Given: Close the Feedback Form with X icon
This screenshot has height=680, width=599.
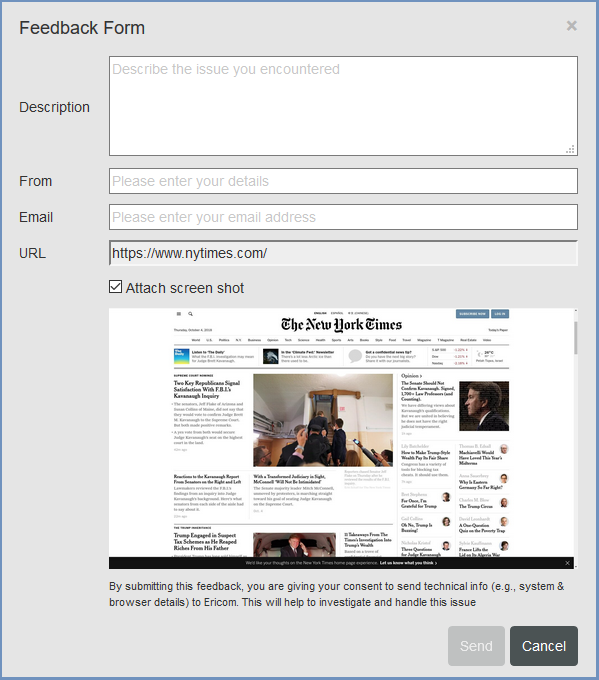Looking at the screenshot, I should pos(571,26).
